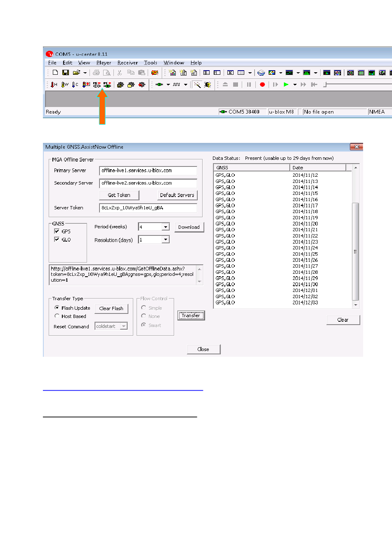Click the Default Servers button
Image resolution: width=392 pixels, height=555 pixels.
[x=177, y=195]
